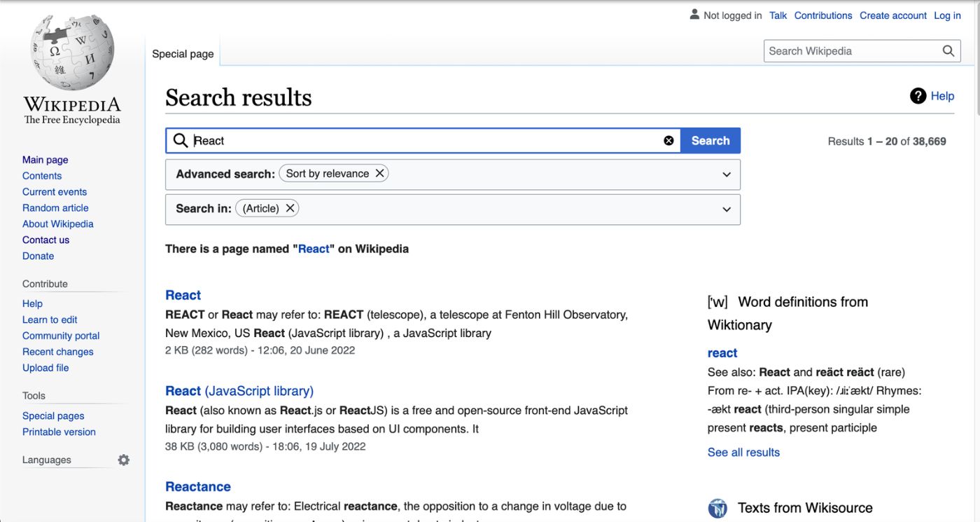Click the Help question mark icon
Image resolution: width=980 pixels, height=522 pixels.
coord(918,96)
